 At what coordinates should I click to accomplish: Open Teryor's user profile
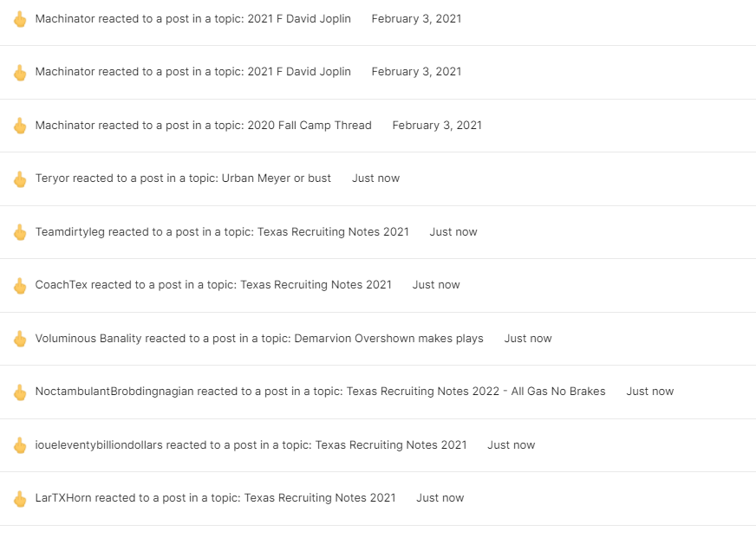52,178
